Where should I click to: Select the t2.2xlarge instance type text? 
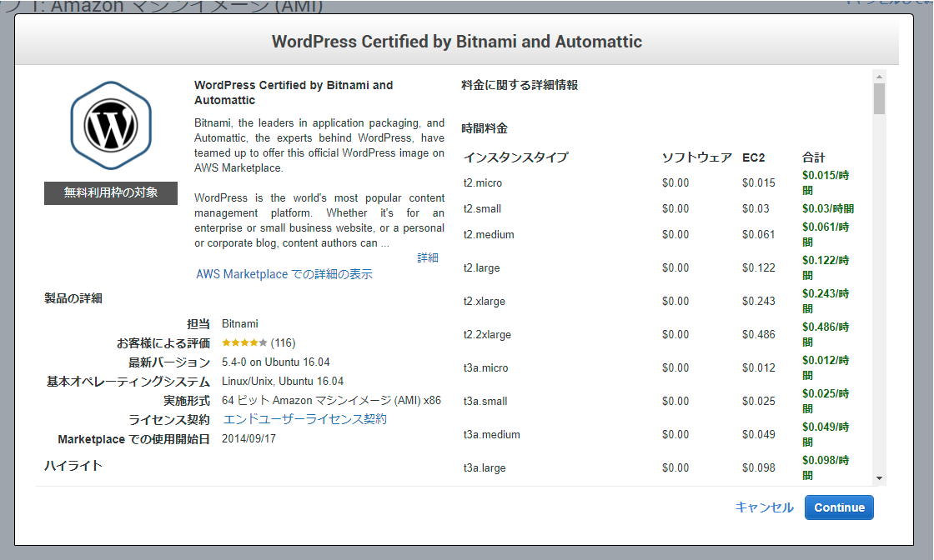pos(487,335)
